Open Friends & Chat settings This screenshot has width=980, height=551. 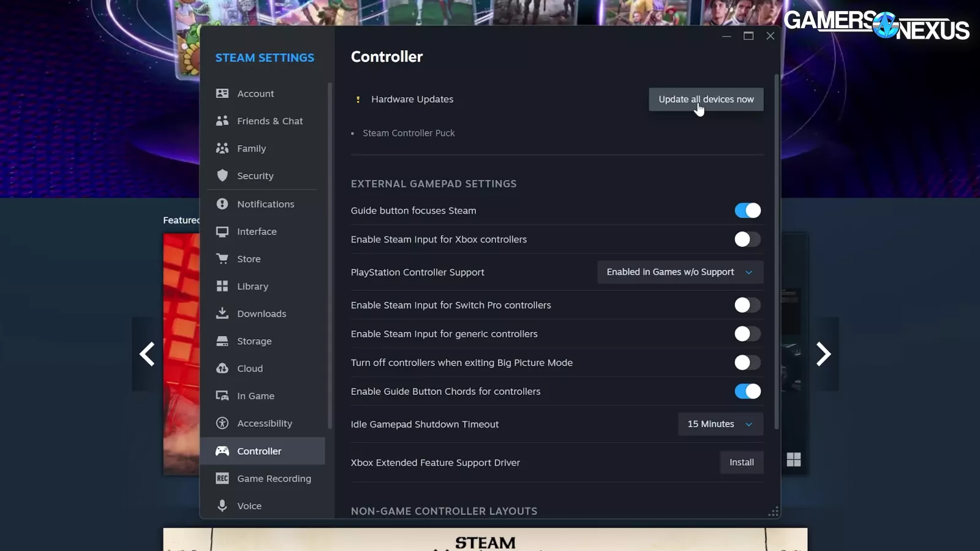point(263,121)
